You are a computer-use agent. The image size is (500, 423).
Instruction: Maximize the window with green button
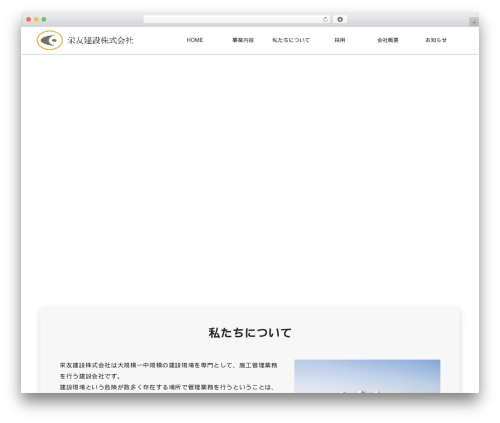[x=44, y=19]
